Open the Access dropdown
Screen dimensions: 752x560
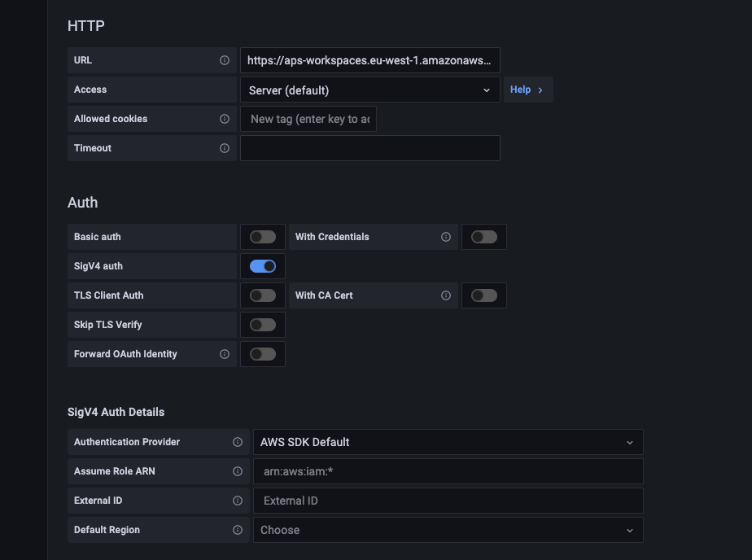370,90
